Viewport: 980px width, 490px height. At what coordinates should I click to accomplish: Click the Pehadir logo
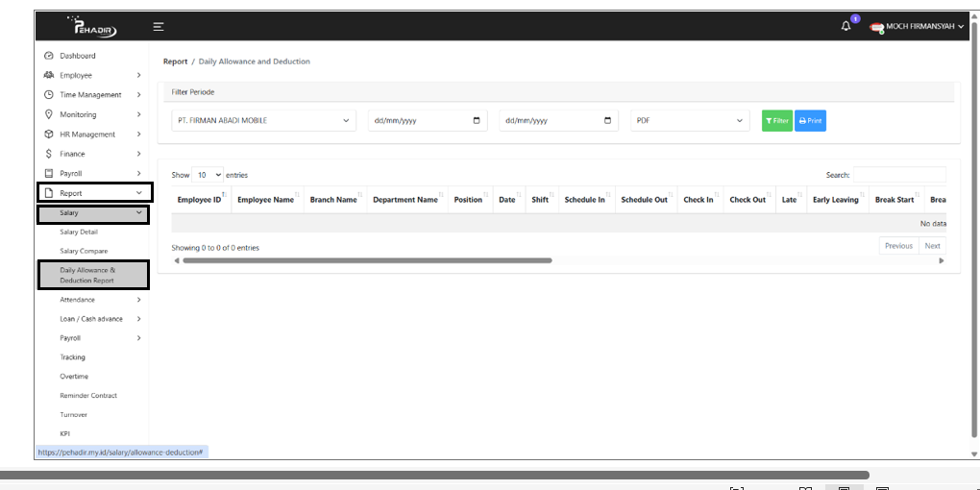tap(92, 27)
